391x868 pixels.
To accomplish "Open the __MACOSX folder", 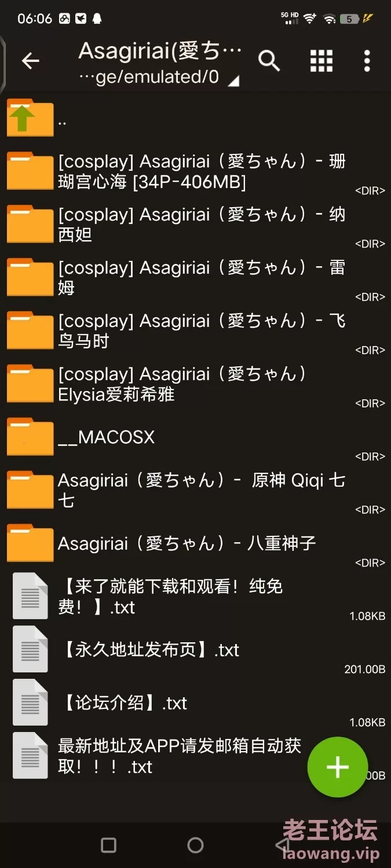I will coord(195,437).
